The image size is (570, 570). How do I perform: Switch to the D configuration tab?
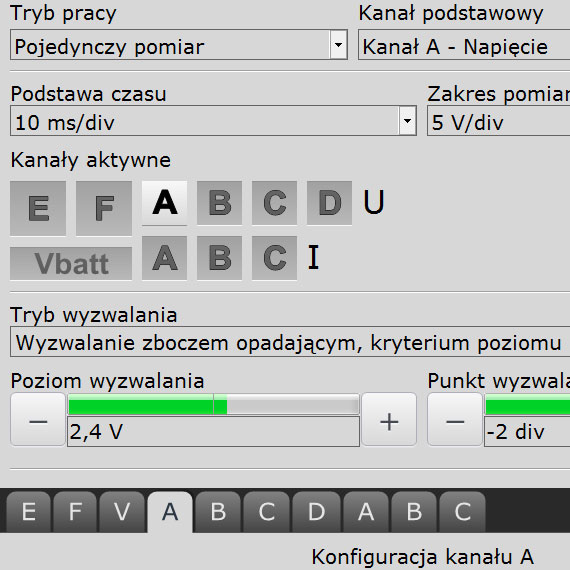(x=316, y=511)
